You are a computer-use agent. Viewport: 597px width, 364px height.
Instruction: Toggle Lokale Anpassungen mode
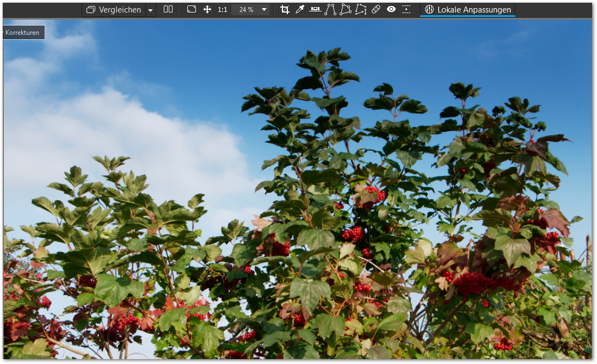click(x=467, y=10)
